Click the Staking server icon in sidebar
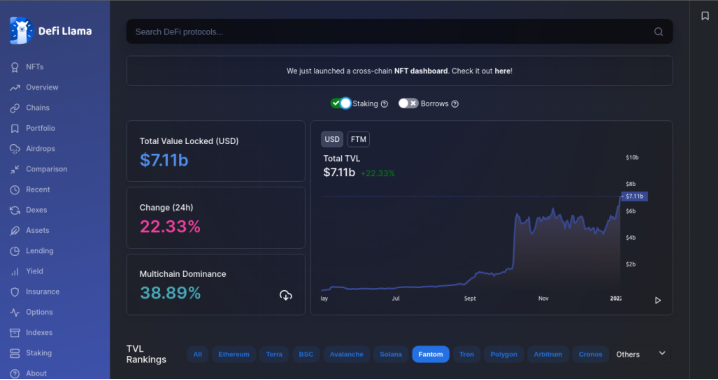The image size is (718, 380). [x=15, y=353]
